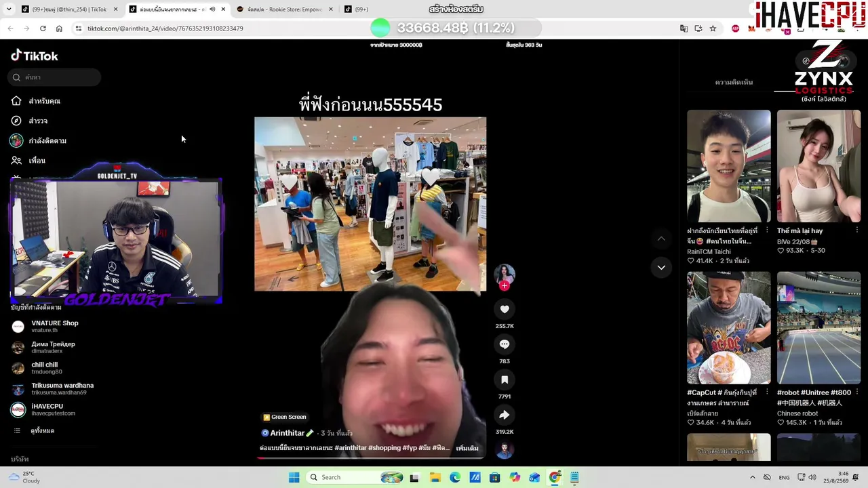Click the Windows taskbar Search box
Viewport: 868px width, 488px height.
[355, 477]
